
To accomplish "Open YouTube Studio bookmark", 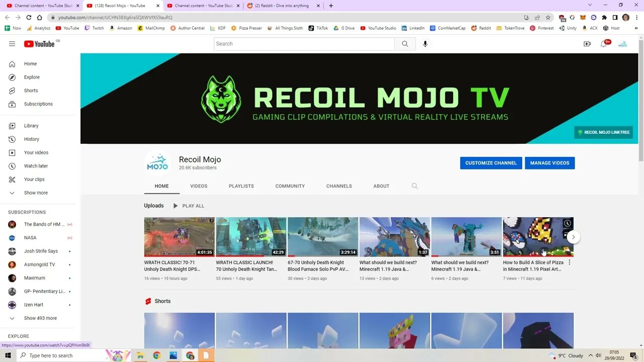I will (x=378, y=28).
